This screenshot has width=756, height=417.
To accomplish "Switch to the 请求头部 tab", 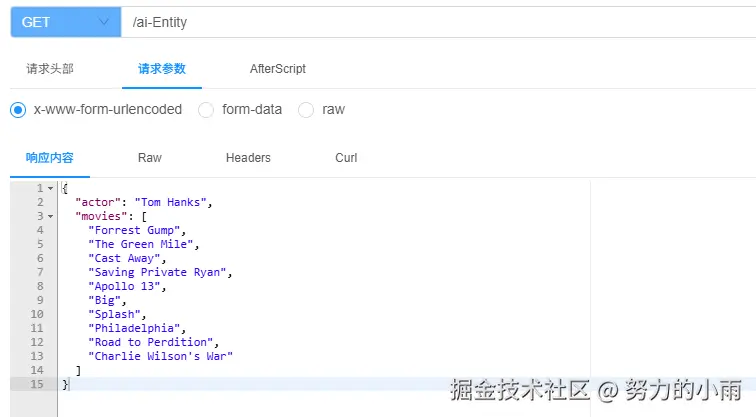I will (50, 69).
